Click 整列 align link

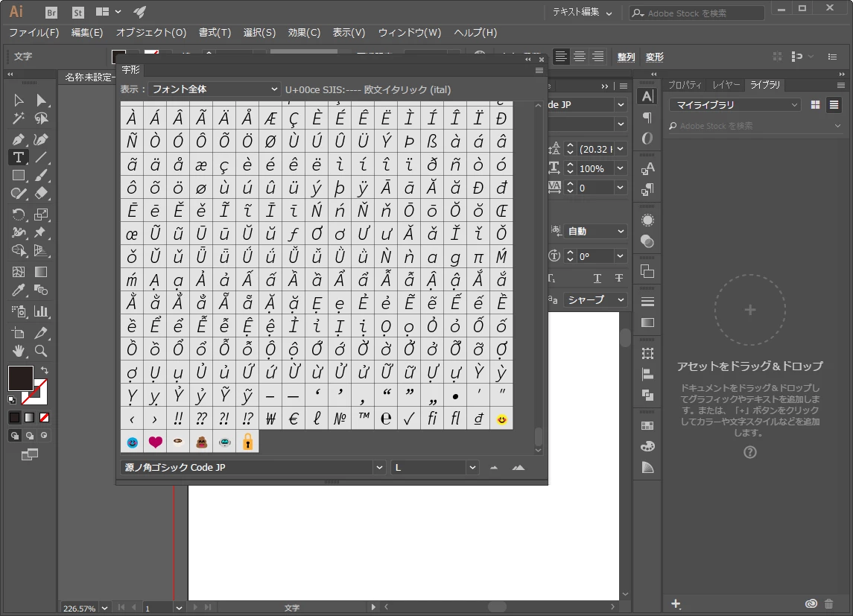click(x=626, y=57)
